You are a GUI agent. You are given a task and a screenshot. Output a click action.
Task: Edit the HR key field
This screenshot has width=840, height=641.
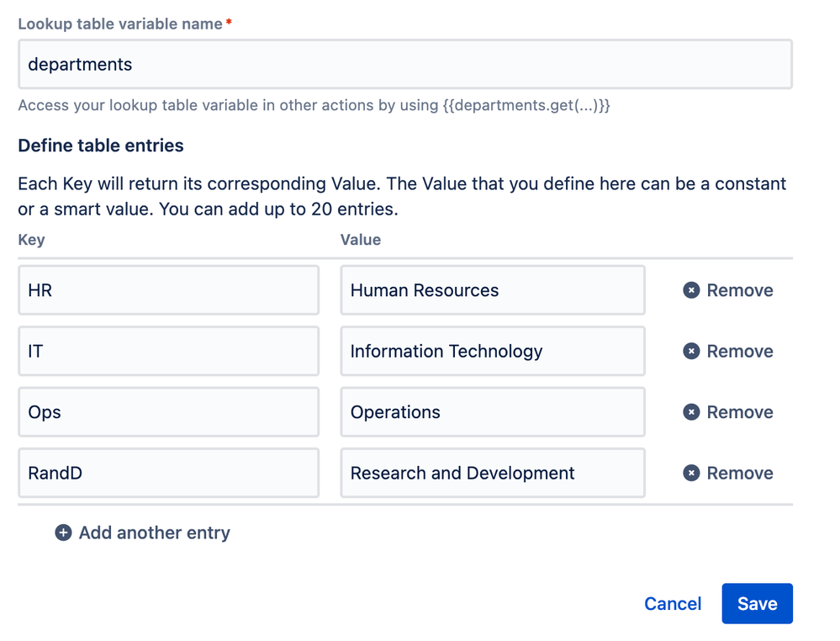pyautogui.click(x=168, y=290)
